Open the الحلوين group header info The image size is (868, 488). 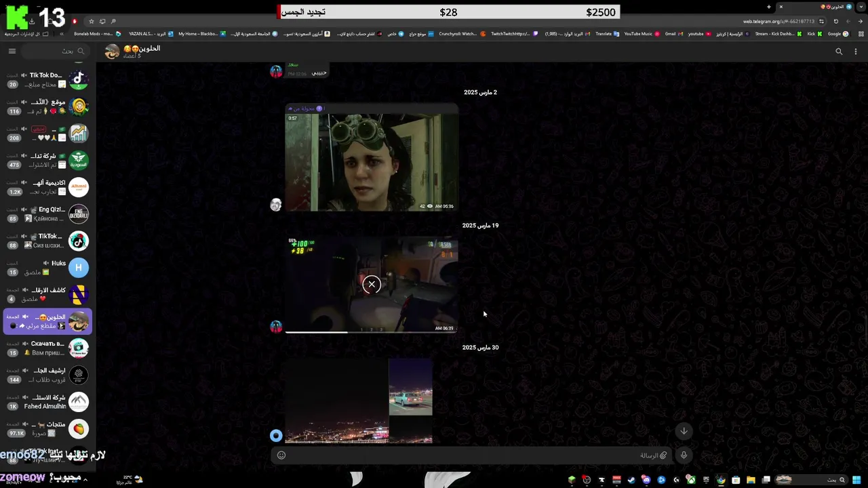coord(133,52)
